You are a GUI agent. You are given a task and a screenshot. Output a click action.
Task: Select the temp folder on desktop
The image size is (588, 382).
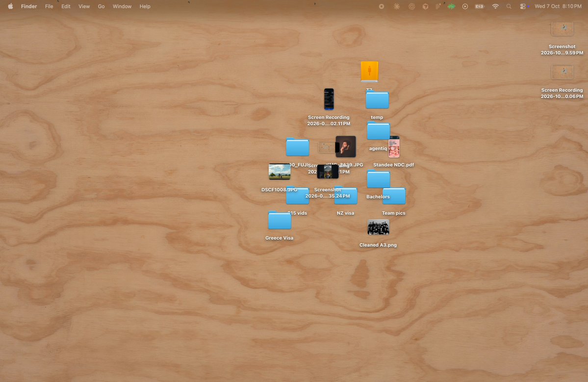tap(377, 100)
